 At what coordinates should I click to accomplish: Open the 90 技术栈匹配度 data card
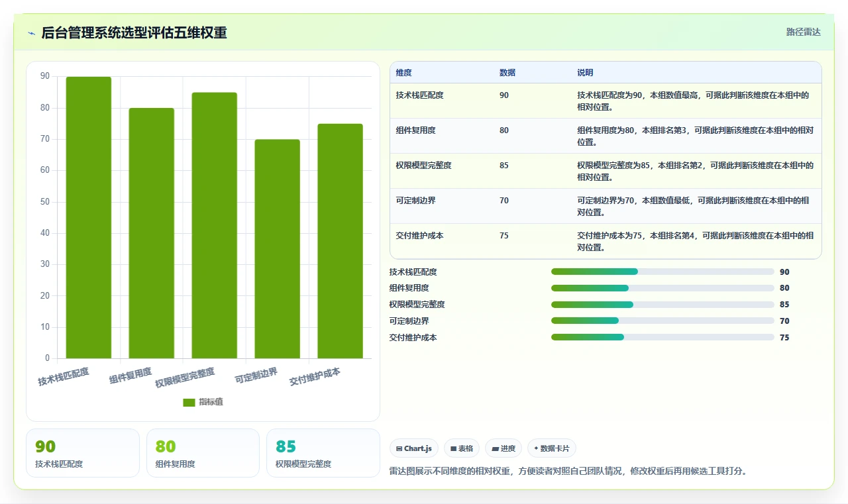tap(83, 453)
